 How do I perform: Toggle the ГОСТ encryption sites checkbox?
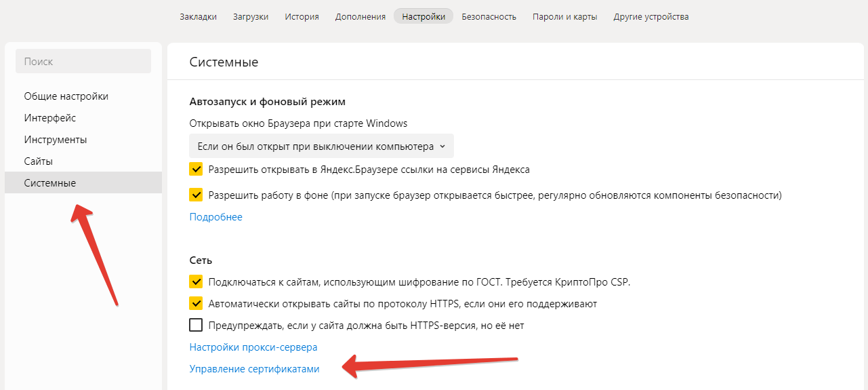pyautogui.click(x=197, y=281)
